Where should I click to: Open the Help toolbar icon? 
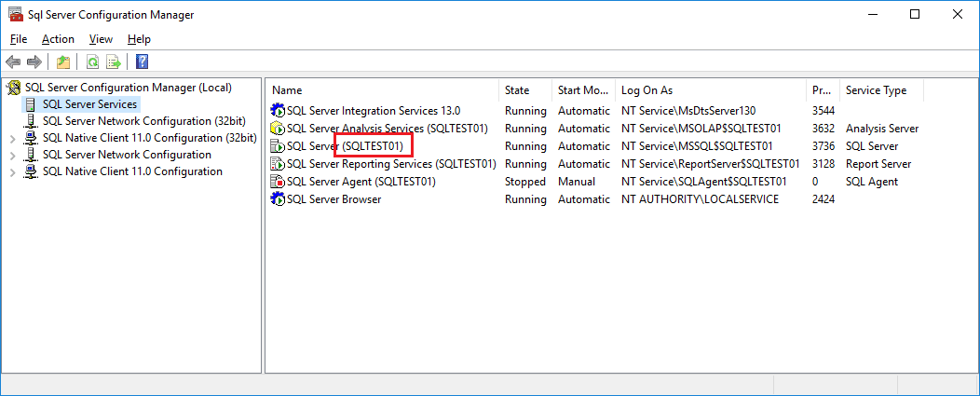(x=143, y=62)
